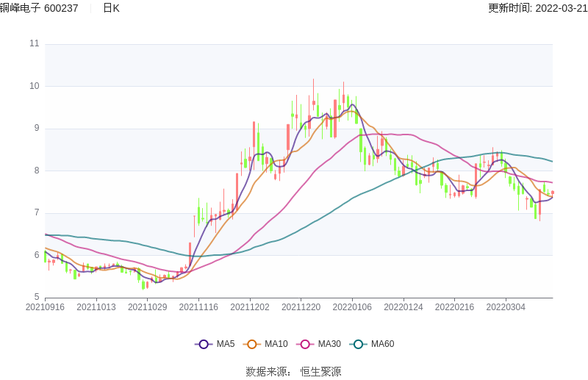Click the price axis label 11

(34, 43)
